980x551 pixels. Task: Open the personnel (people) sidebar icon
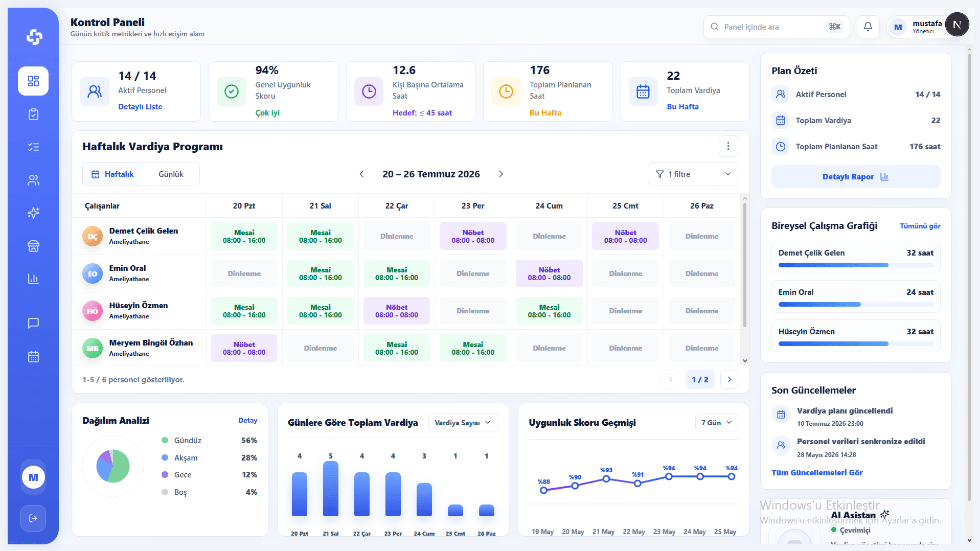33,180
